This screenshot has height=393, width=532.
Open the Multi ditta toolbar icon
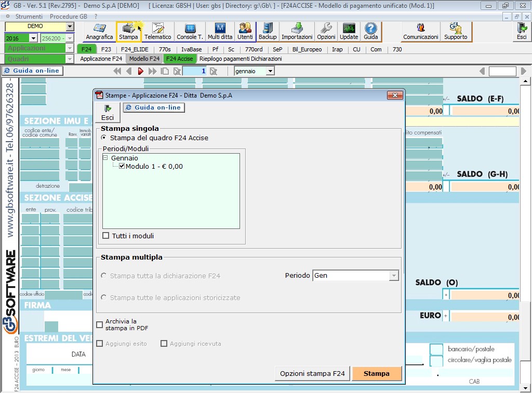pyautogui.click(x=220, y=32)
